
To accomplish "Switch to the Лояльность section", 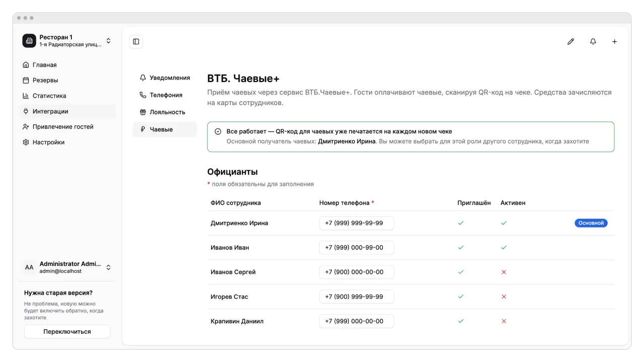I will tap(165, 112).
